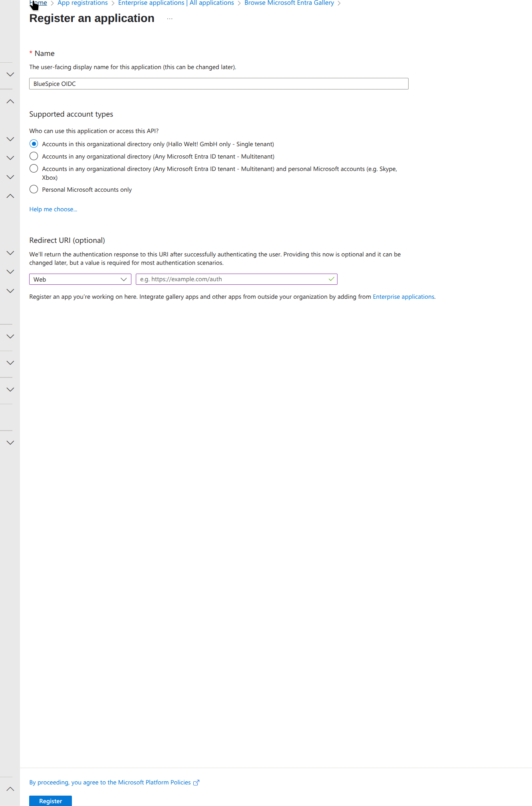The width and height of the screenshot is (532, 806).
Task: Expand the topmost collapsed left sidebar section
Action: pyautogui.click(x=10, y=75)
